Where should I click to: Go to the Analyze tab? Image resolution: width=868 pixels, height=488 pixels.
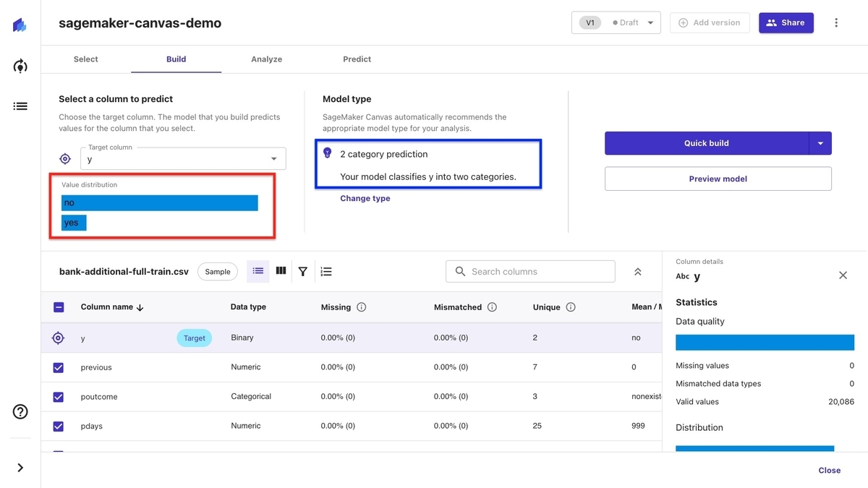(267, 59)
